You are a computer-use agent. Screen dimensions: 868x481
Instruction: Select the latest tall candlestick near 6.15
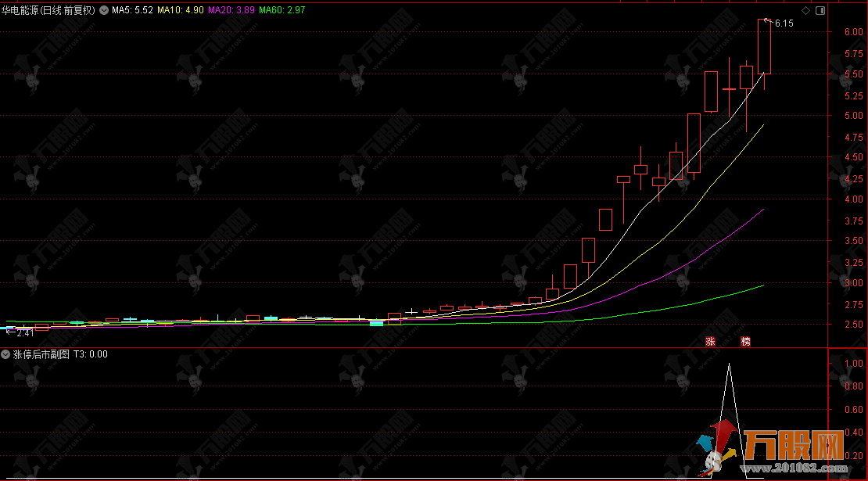pos(764,47)
